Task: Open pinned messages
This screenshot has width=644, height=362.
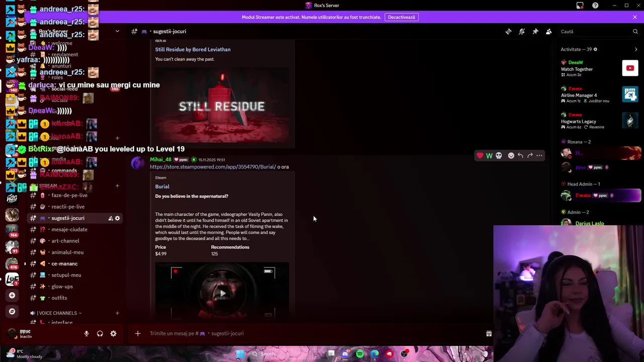Action: [535, 31]
